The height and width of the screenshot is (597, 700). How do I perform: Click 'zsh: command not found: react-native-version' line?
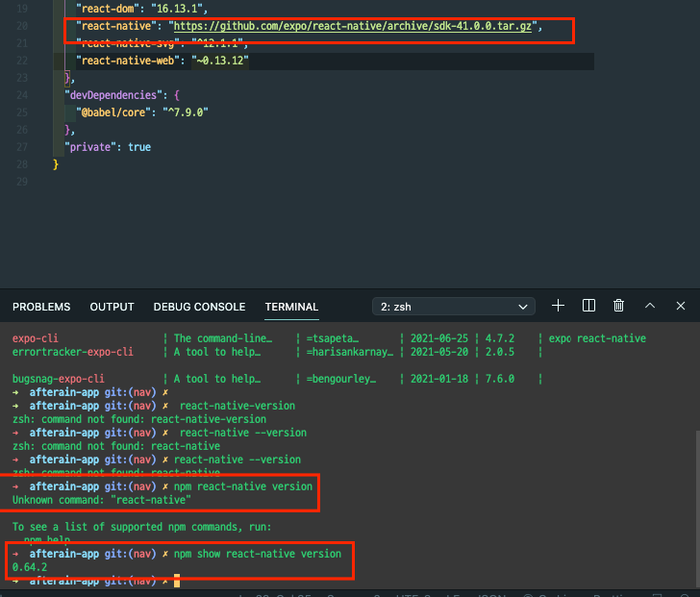[x=139, y=419]
